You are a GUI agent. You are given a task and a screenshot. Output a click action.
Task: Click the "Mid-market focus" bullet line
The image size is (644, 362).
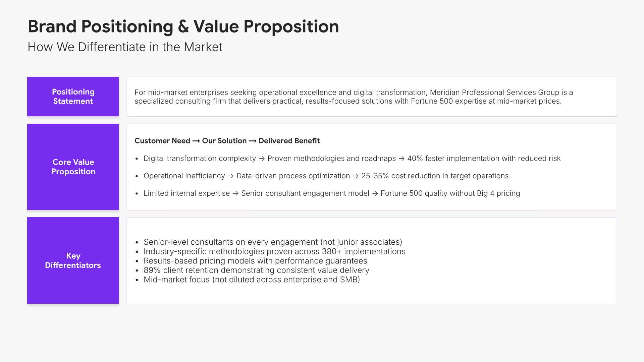[x=251, y=280]
